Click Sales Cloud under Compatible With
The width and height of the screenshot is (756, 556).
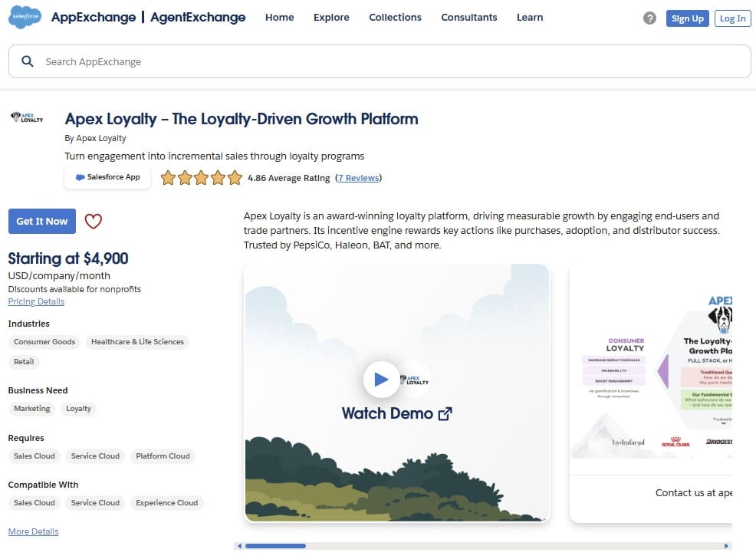pyautogui.click(x=35, y=502)
